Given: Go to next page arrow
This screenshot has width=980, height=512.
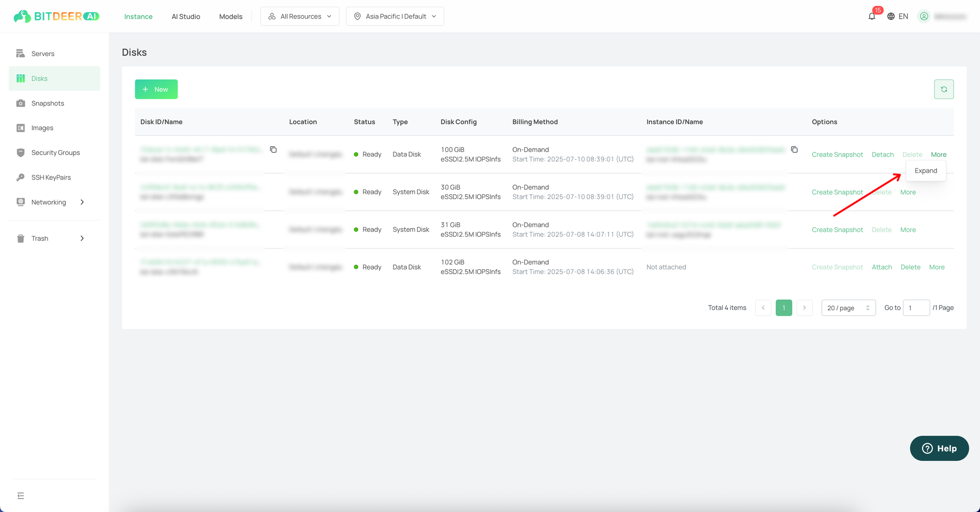Looking at the screenshot, I should 804,307.
